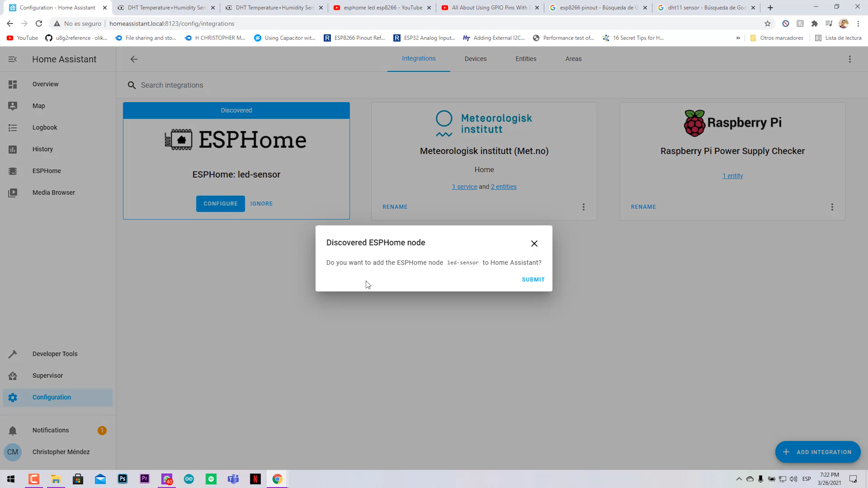Switch to the Devices tab
Image resolution: width=868 pixels, height=488 pixels.
tap(475, 59)
